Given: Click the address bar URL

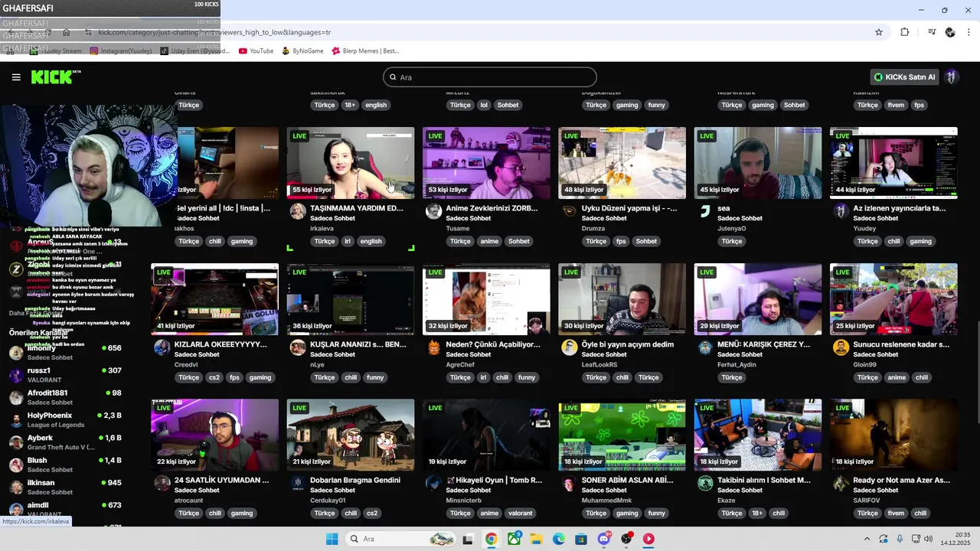Looking at the screenshot, I should point(214,32).
